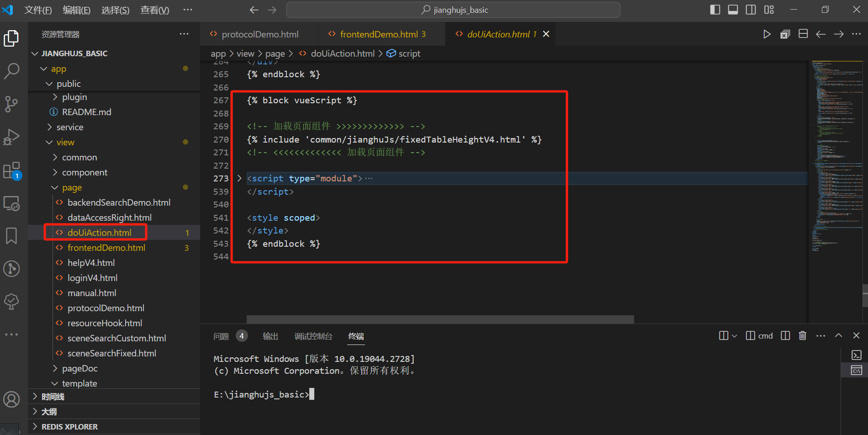The image size is (868, 435).
Task: Expand folded script block at line 273
Action: coord(239,179)
